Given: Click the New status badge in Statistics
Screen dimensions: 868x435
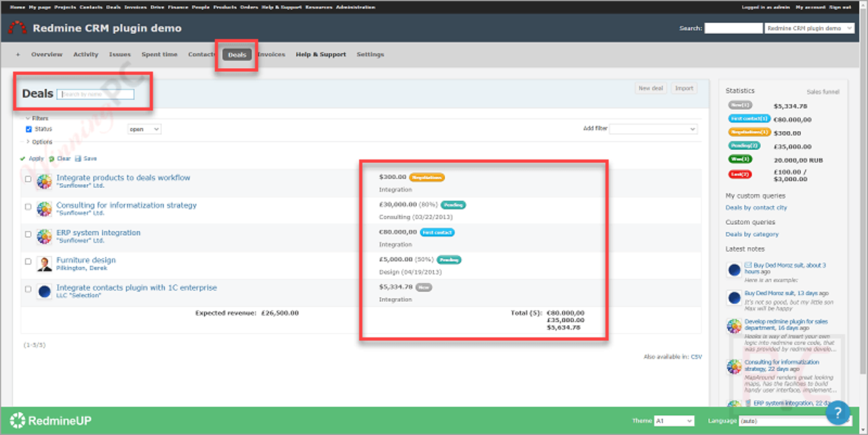Looking at the screenshot, I should tap(740, 105).
